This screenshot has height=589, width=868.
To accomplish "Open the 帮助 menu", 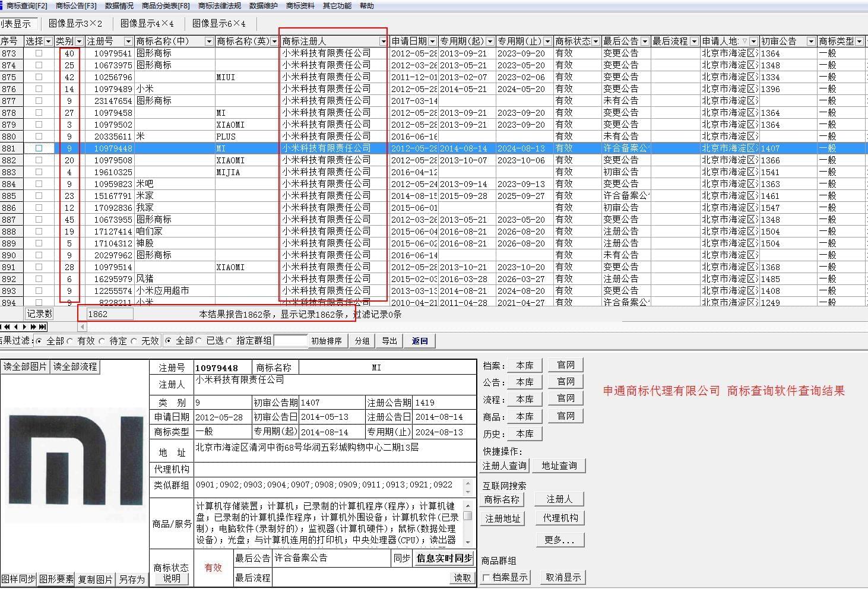I will [367, 6].
